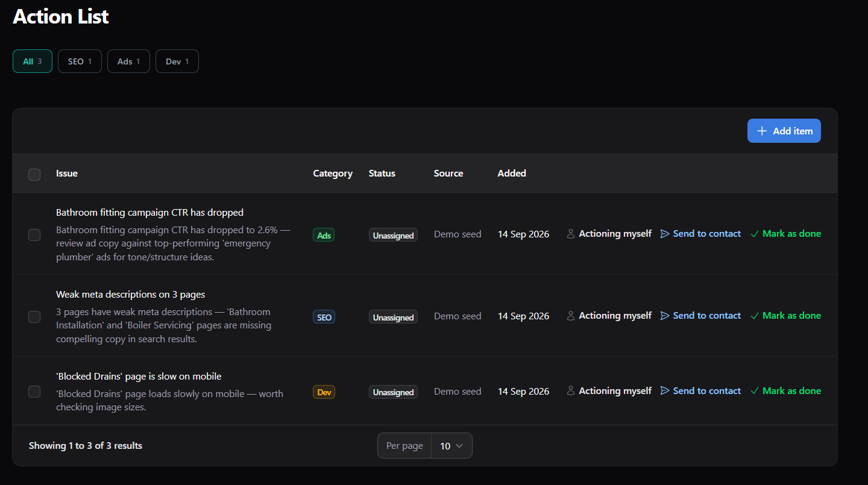868x485 pixels.
Task: Click the Issue column header
Action: 67,174
